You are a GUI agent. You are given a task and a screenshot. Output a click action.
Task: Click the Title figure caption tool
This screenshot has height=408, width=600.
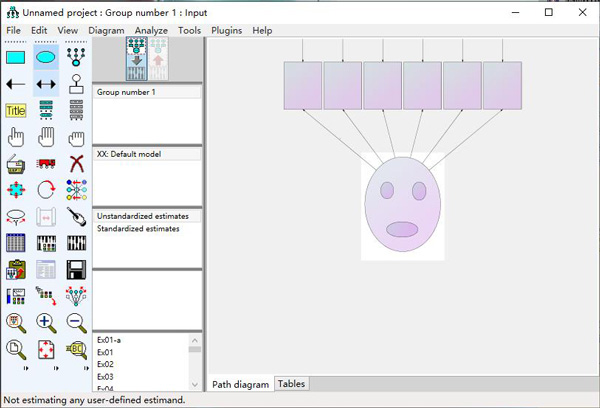coord(16,111)
